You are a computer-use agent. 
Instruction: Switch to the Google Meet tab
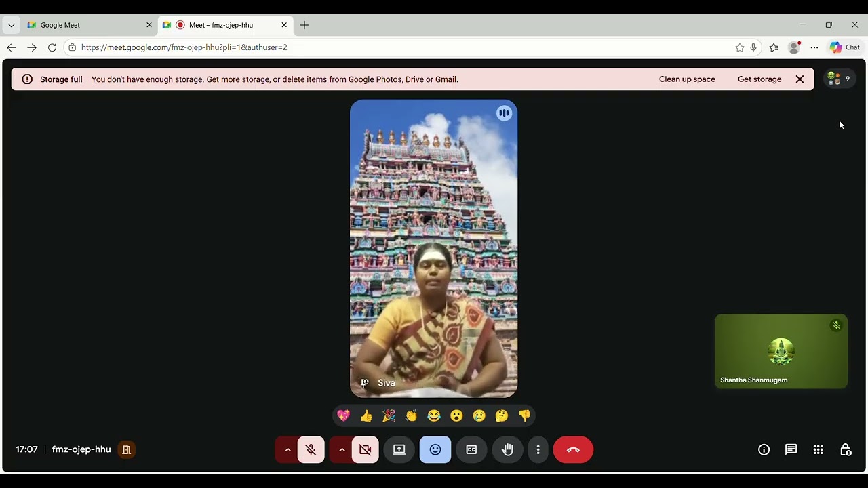89,25
